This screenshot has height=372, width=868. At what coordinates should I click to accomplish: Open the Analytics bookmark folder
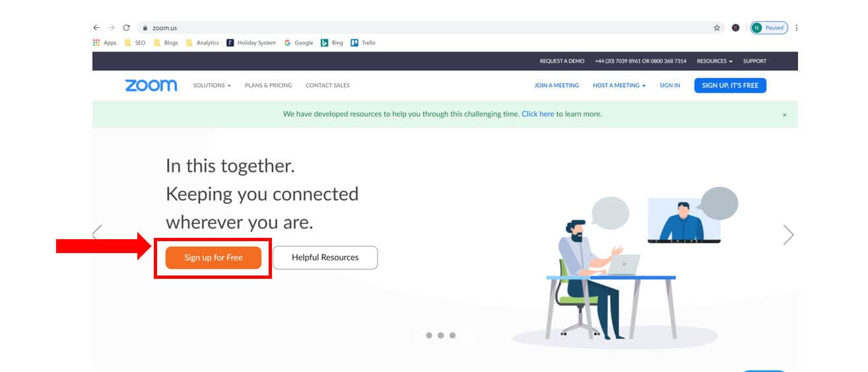click(203, 43)
